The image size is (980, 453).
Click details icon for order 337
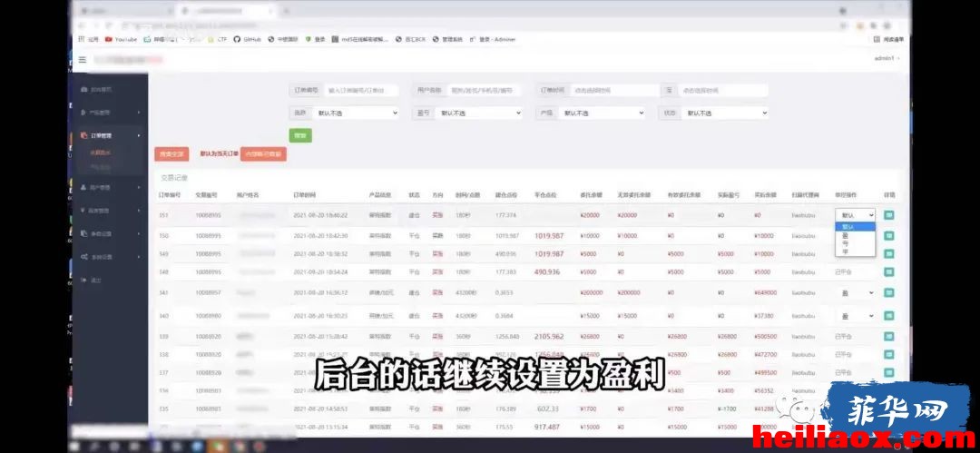[x=888, y=372]
